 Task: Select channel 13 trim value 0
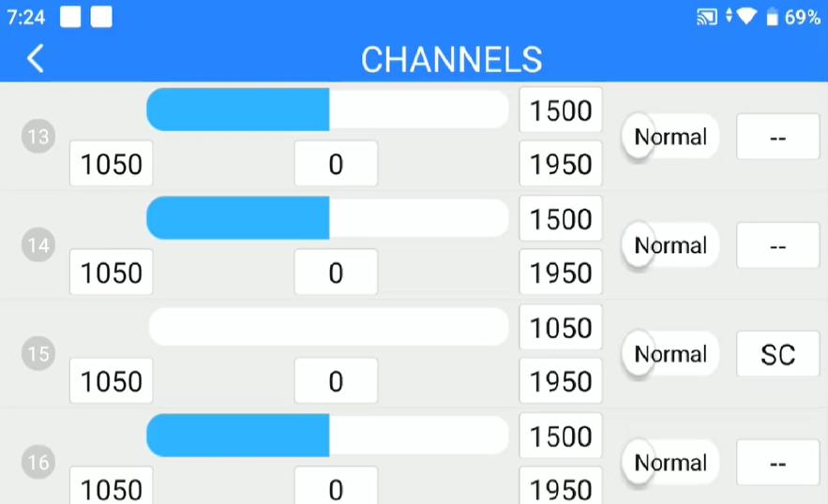336,165
